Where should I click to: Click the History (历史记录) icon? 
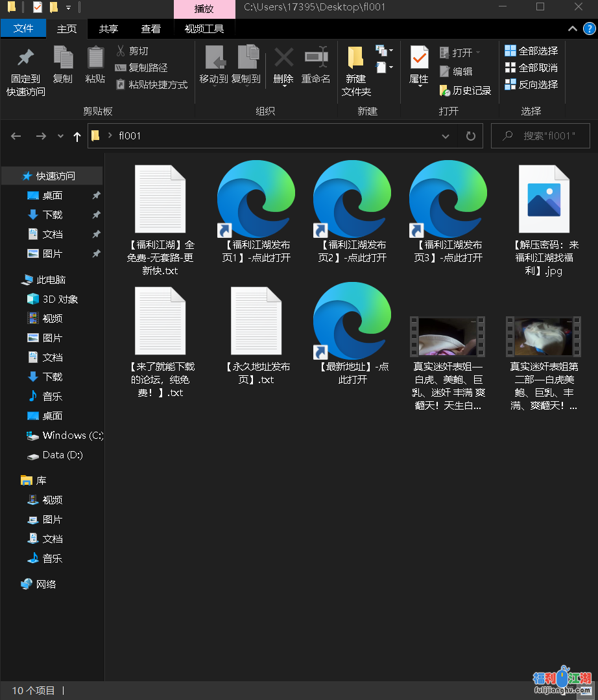(x=445, y=91)
